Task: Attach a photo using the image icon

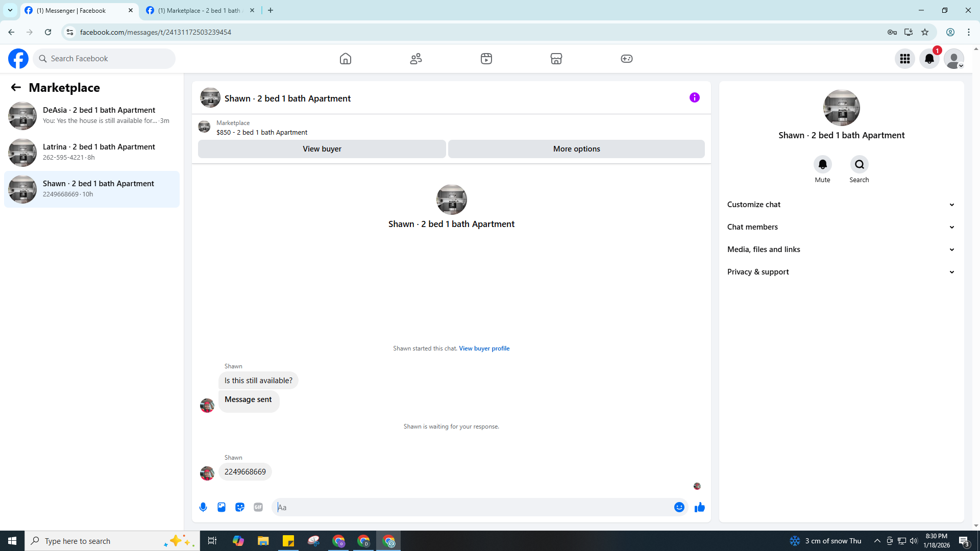Action: click(x=222, y=507)
